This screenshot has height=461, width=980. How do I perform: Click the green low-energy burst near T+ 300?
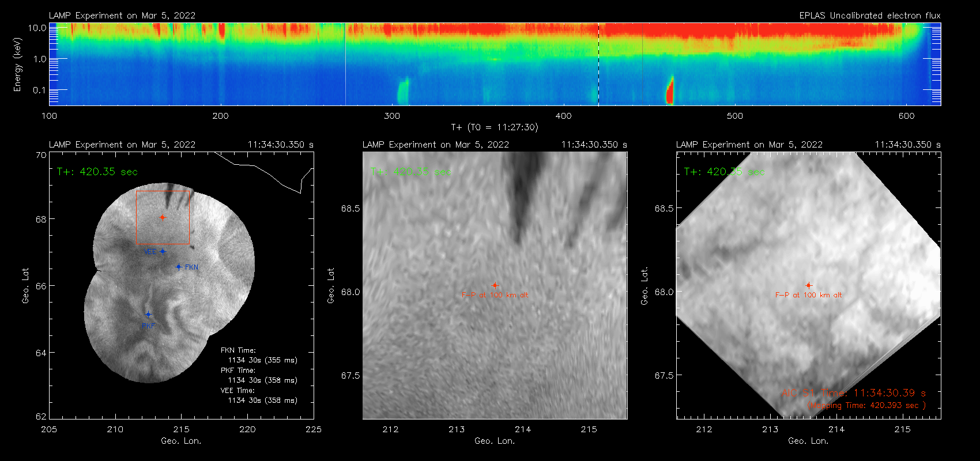click(x=403, y=91)
